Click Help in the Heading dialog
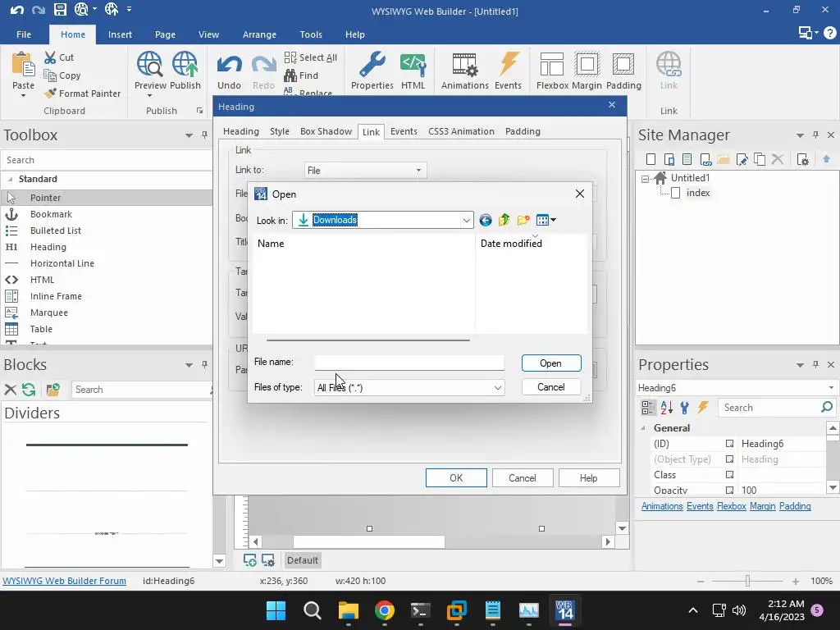The image size is (840, 630). [x=589, y=478]
